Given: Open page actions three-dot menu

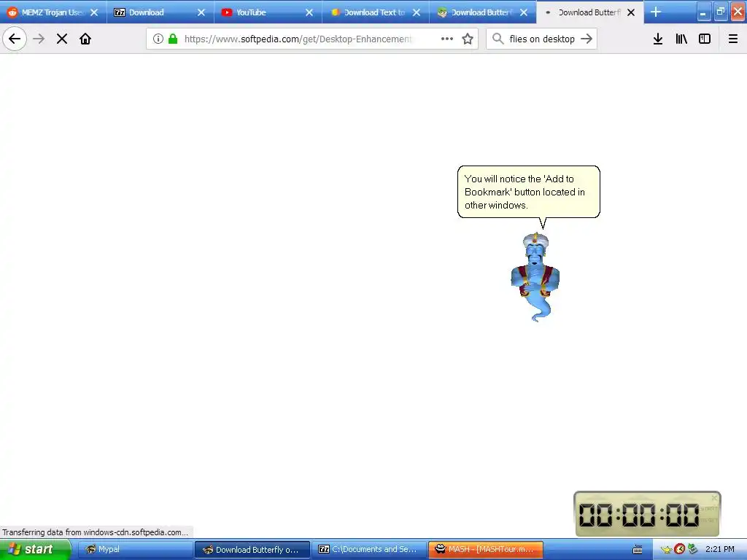Looking at the screenshot, I should pos(447,39).
